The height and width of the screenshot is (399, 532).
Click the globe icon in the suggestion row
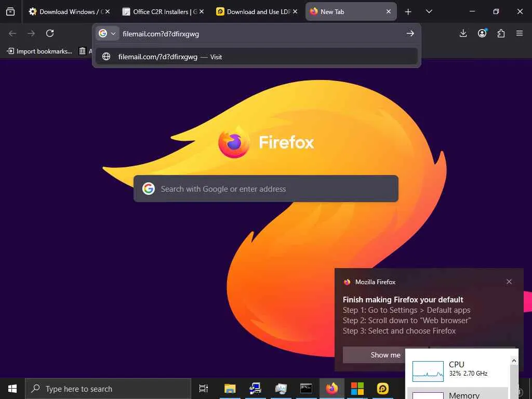click(106, 57)
